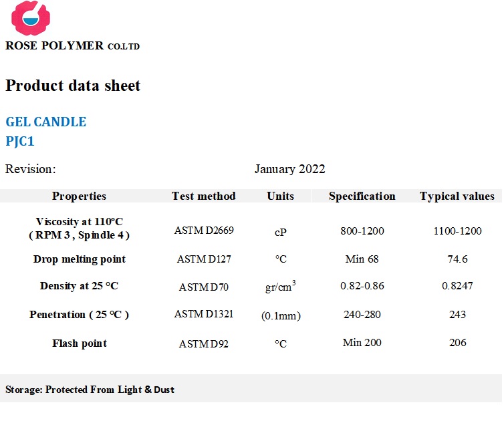
Task: Select the GEL CANDLE product title
Action: (x=46, y=122)
